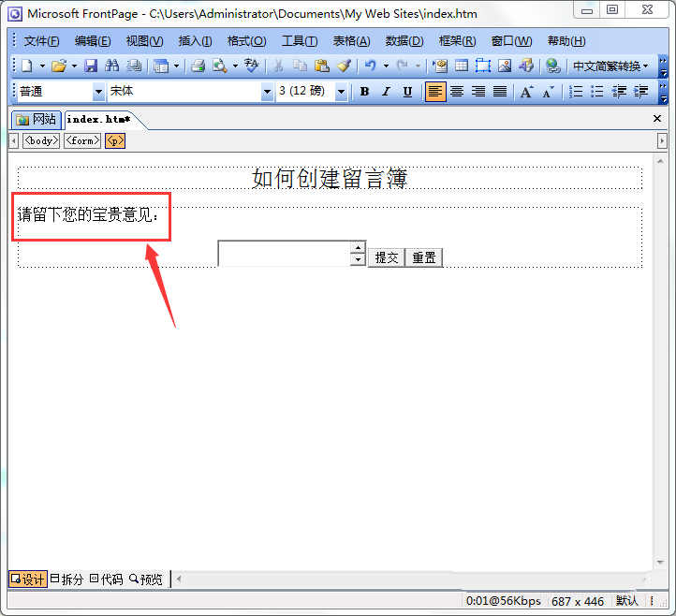This screenshot has height=616, width=676.
Task: Create a new page with New icon
Action: pyautogui.click(x=27, y=66)
